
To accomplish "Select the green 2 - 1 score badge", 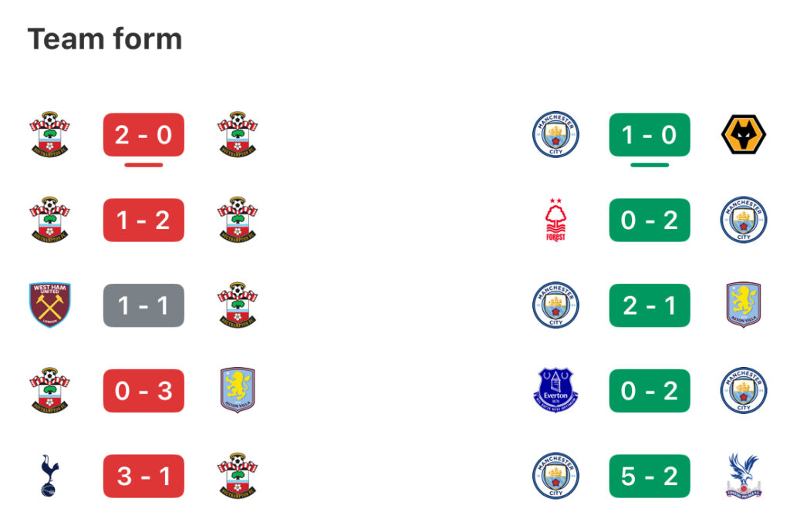I will tap(650, 305).
